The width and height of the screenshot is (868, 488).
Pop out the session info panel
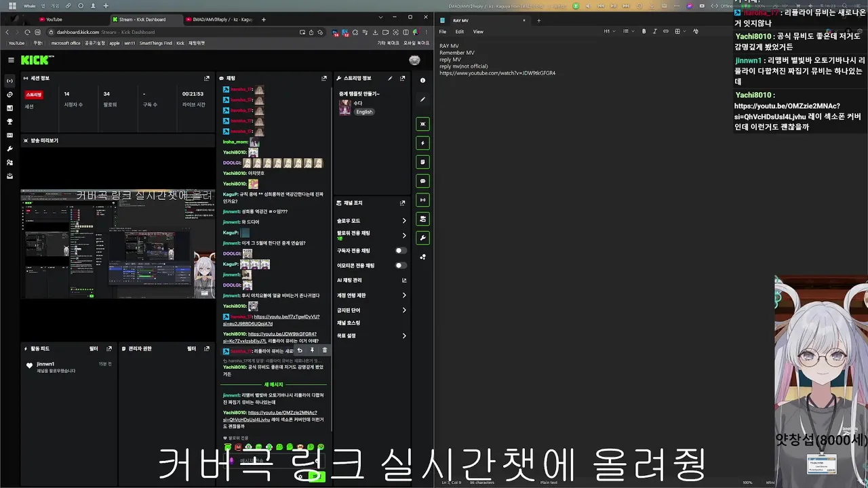tap(207, 78)
